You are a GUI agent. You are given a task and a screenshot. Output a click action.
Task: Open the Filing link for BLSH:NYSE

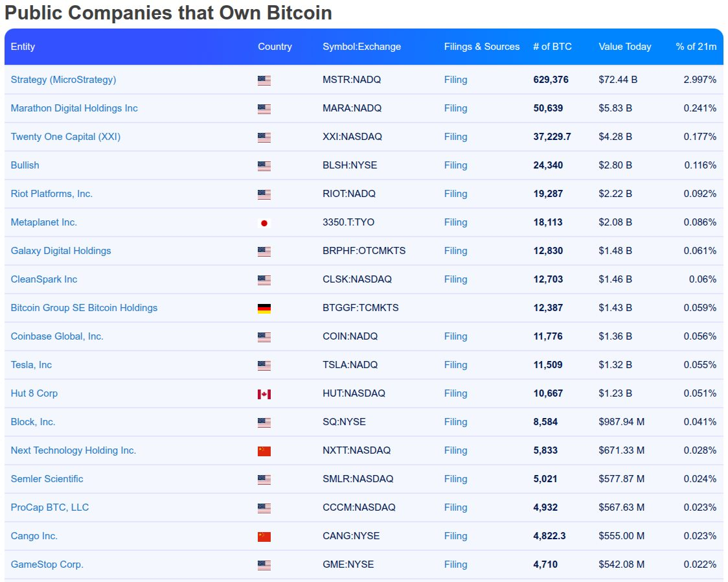click(x=455, y=165)
